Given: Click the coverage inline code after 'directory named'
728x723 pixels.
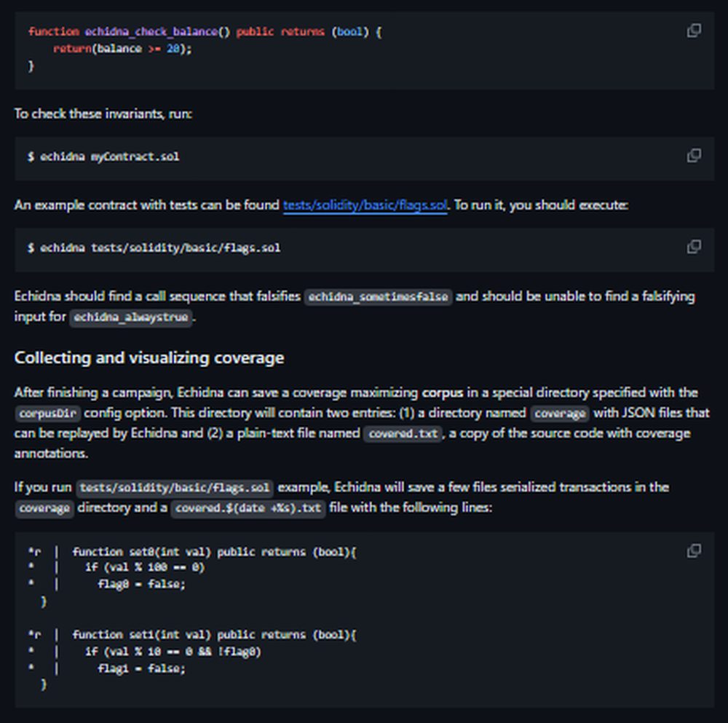Looking at the screenshot, I should click(x=560, y=414).
